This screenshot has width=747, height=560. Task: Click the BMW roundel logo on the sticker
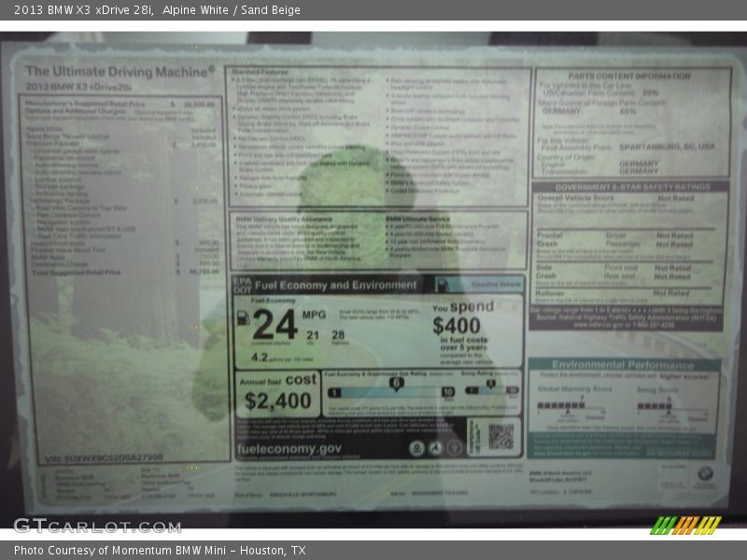[705, 474]
